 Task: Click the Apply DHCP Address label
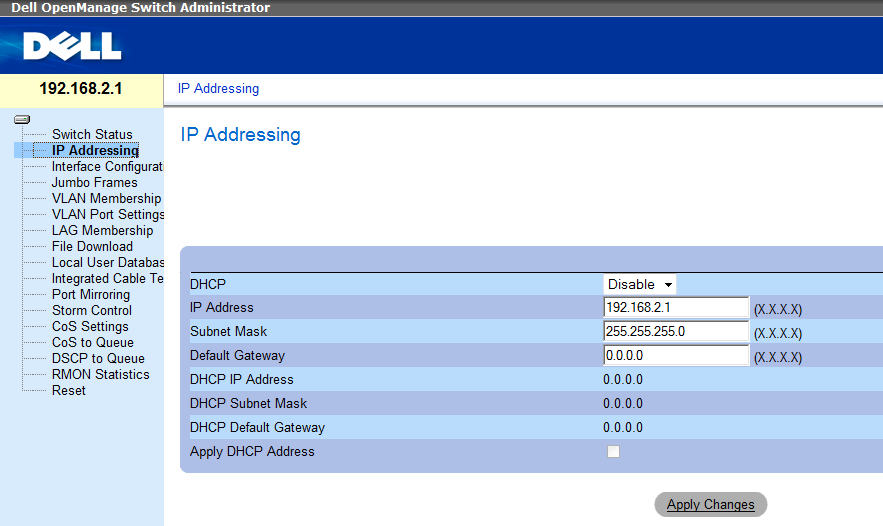[x=252, y=452]
